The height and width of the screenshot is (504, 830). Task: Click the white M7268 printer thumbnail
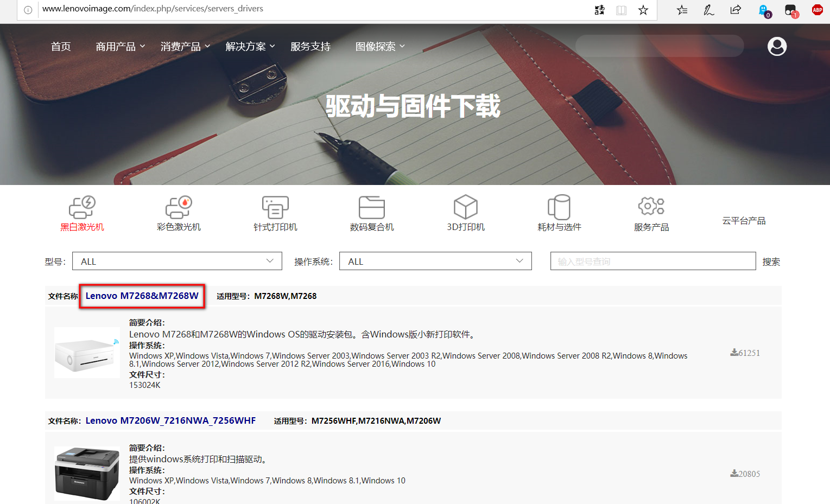(87, 353)
